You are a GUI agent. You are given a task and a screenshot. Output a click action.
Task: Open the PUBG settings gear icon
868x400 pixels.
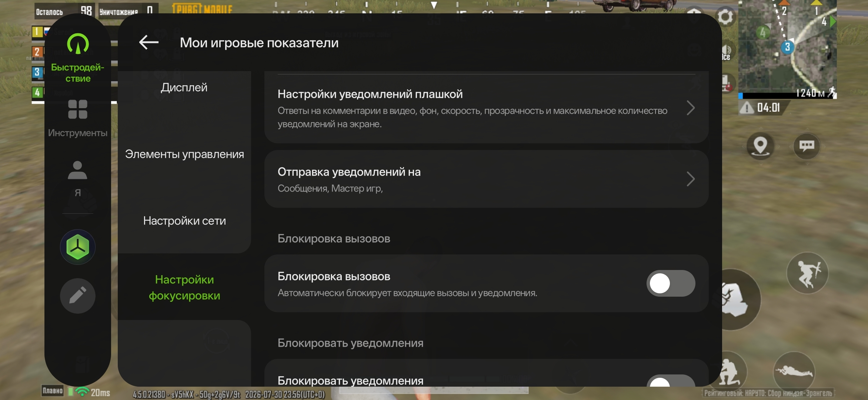click(725, 17)
